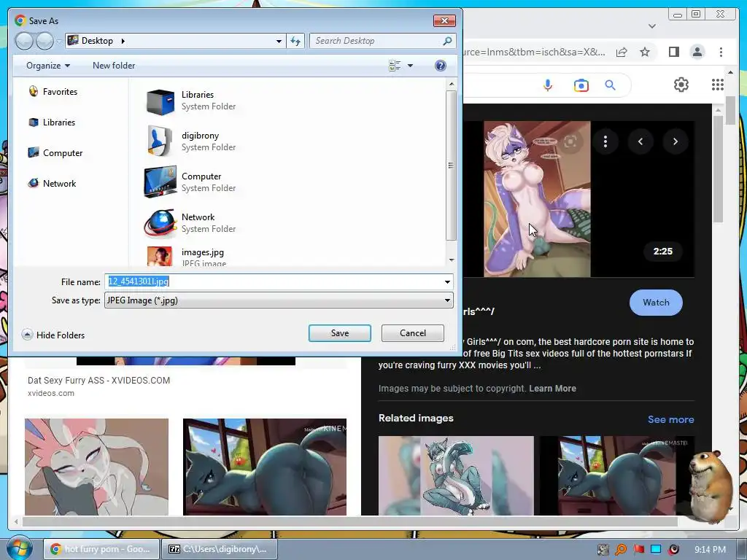This screenshot has width=747, height=560.
Task: Bookmark this tab with the star icon
Action: pos(645,52)
